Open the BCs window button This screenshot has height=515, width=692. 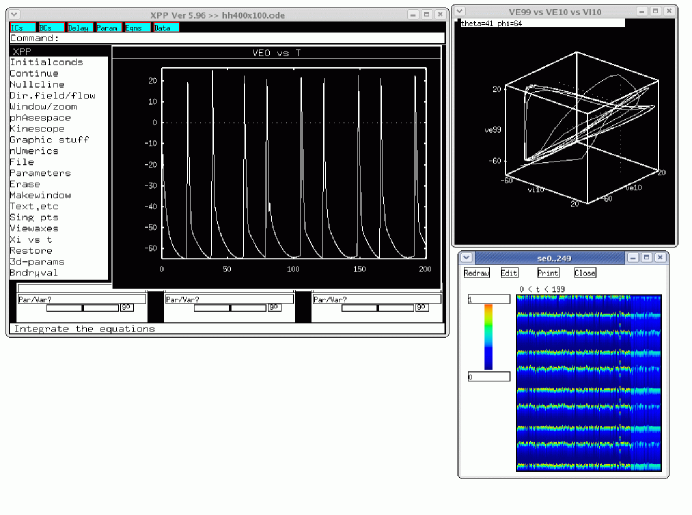51,28
